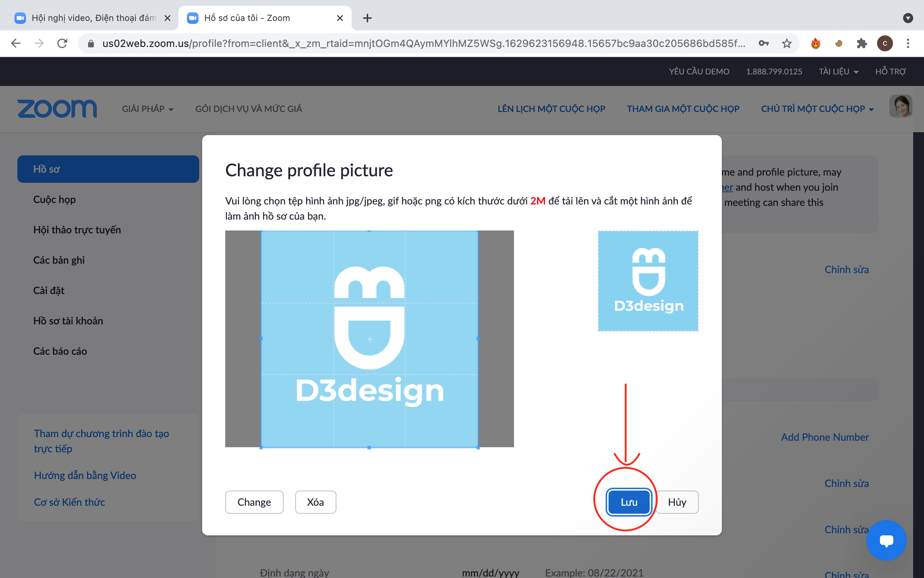Click Tham dự chương trình đào tạo link
The width and height of the screenshot is (924, 578).
[x=101, y=441]
